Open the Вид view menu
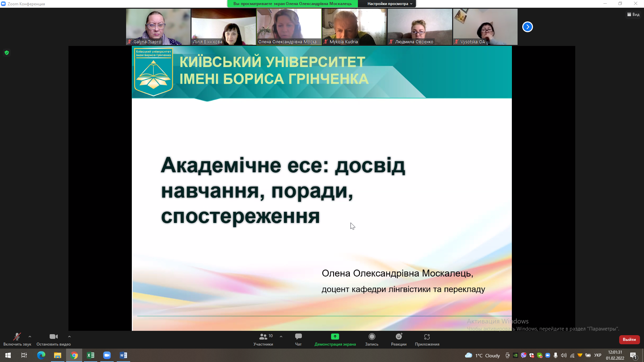Image resolution: width=644 pixels, height=362 pixels. pos(633,14)
